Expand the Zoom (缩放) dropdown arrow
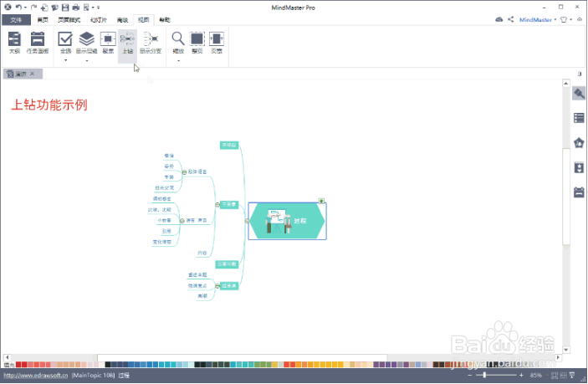Viewport: 588px width, 384px height. (x=178, y=60)
